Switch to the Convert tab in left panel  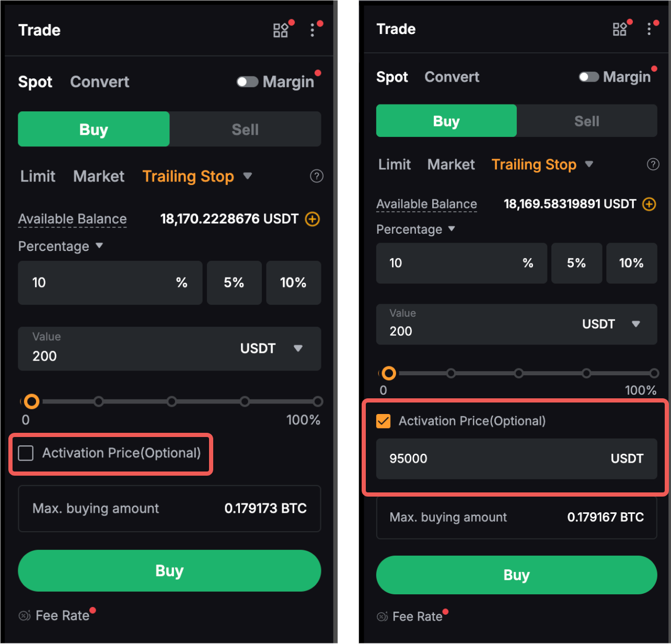click(x=99, y=82)
